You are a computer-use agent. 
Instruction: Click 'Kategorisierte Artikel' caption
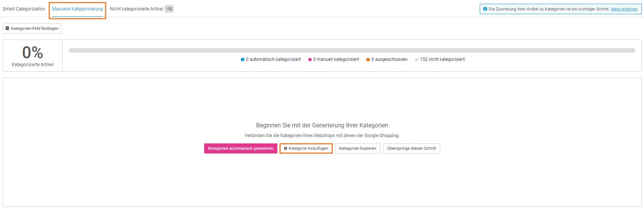[32, 65]
